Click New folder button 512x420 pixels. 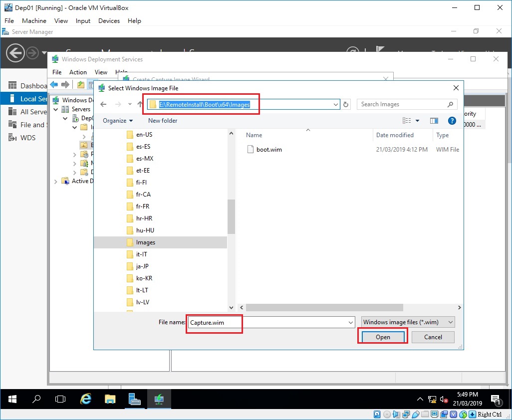pyautogui.click(x=163, y=121)
